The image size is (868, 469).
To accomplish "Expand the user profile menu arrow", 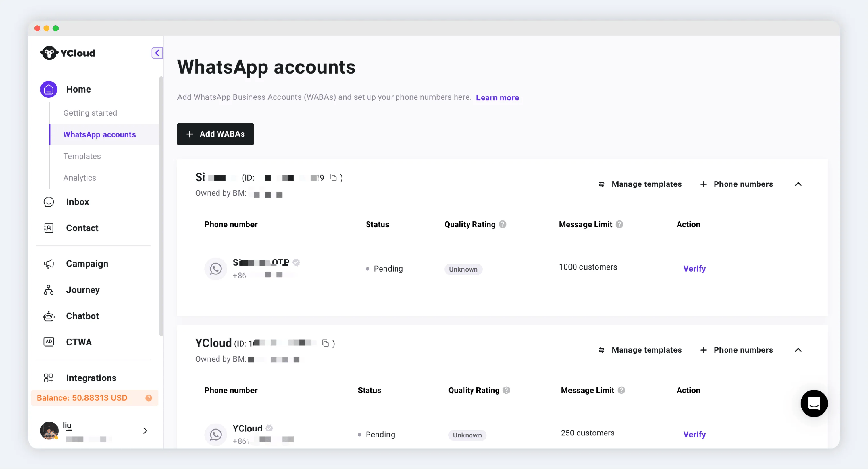I will [145, 431].
